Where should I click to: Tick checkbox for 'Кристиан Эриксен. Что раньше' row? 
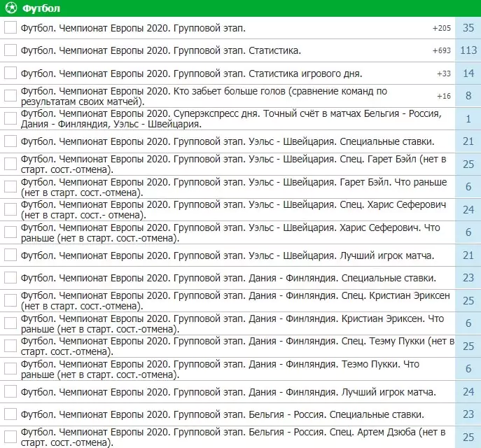tap(11, 323)
